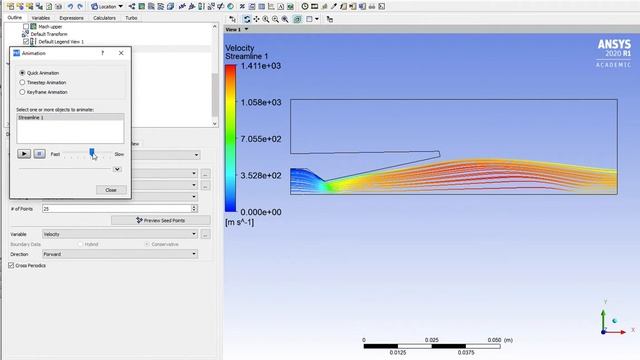
Task: Switch to the Outline tab
Action: (x=15, y=18)
